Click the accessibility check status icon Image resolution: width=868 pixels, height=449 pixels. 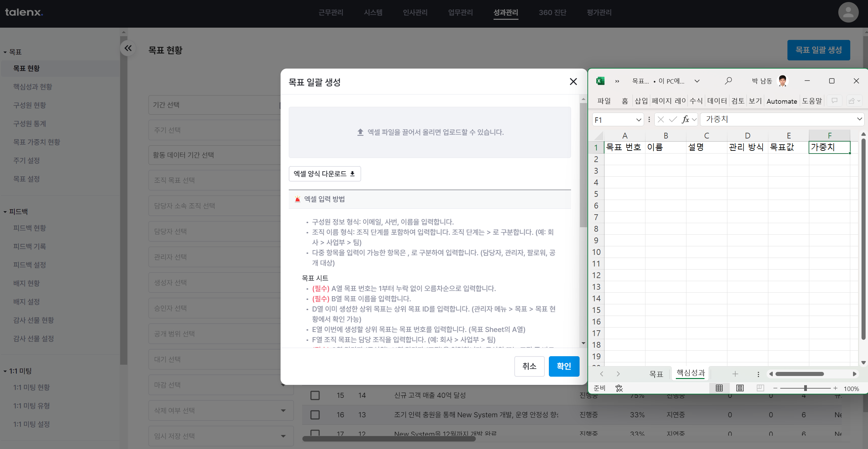[x=619, y=388]
